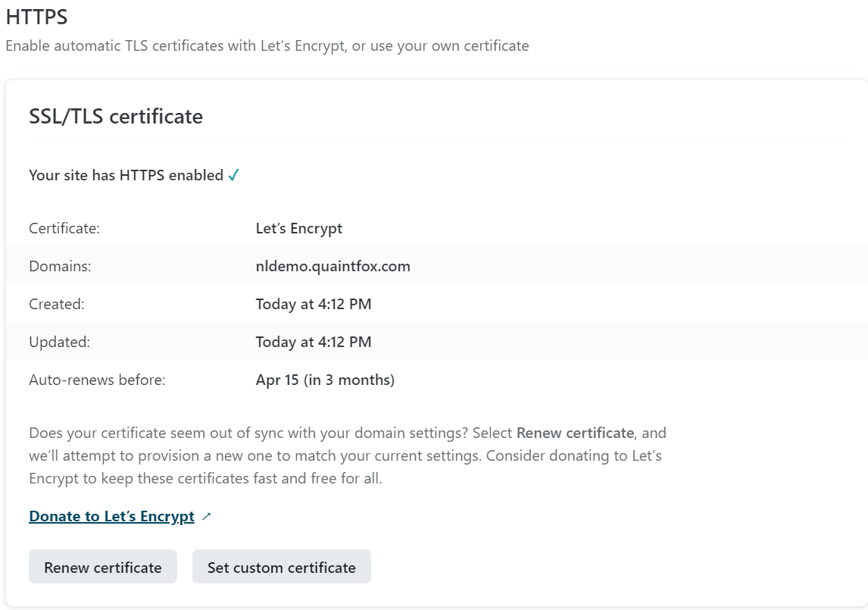Click the Updated: row label

pos(59,342)
